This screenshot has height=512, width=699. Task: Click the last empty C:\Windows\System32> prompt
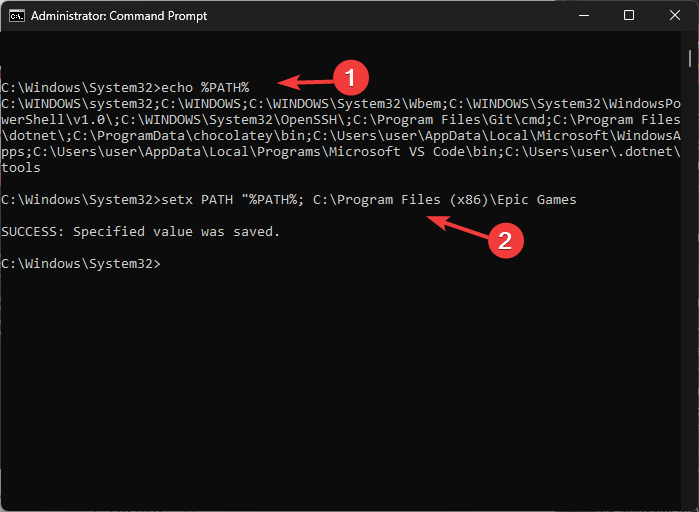tap(80, 264)
